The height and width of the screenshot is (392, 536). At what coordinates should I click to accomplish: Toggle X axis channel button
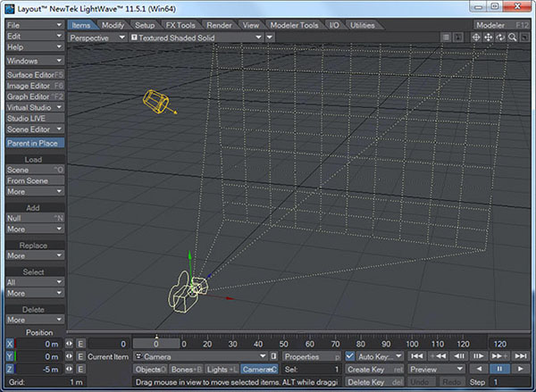(10, 344)
